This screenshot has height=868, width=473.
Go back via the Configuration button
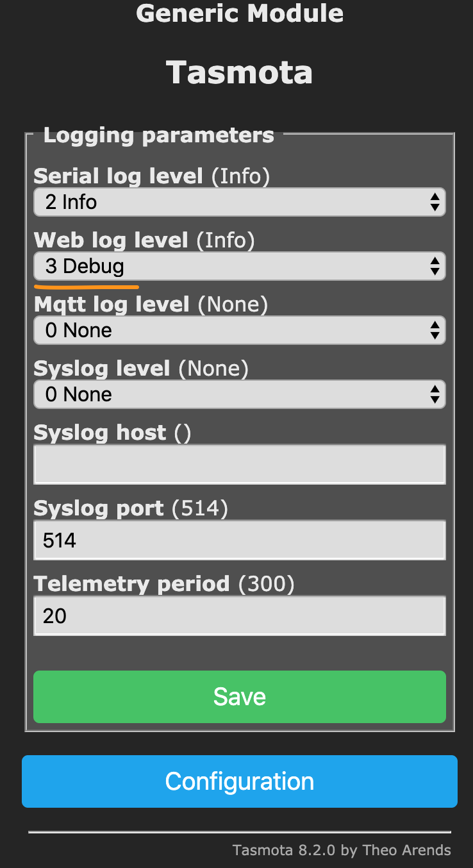tap(239, 781)
